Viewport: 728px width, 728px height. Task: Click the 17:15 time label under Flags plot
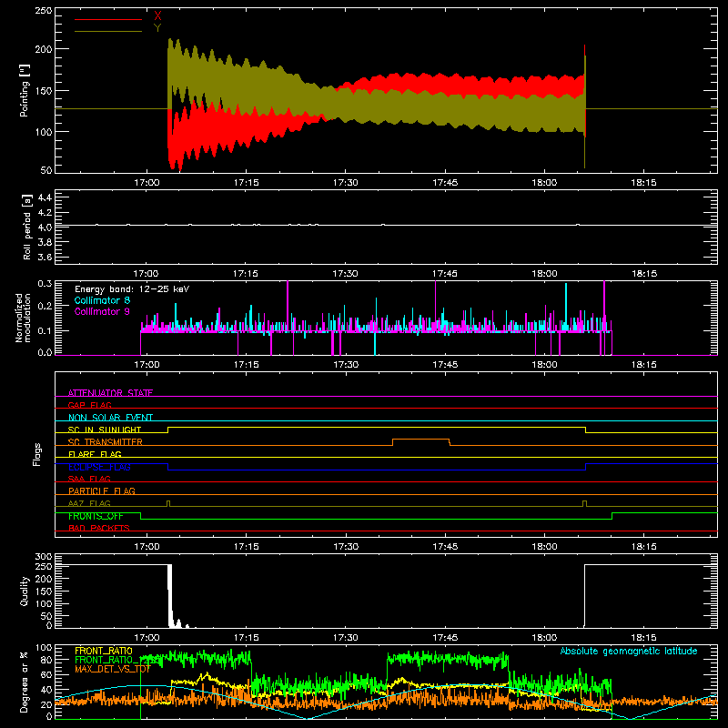tap(246, 547)
